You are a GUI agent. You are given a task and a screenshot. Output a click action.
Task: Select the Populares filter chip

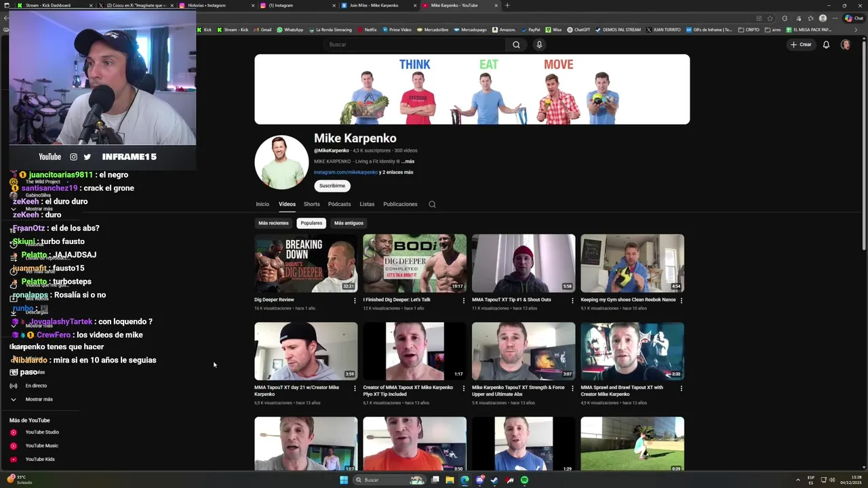(x=311, y=223)
